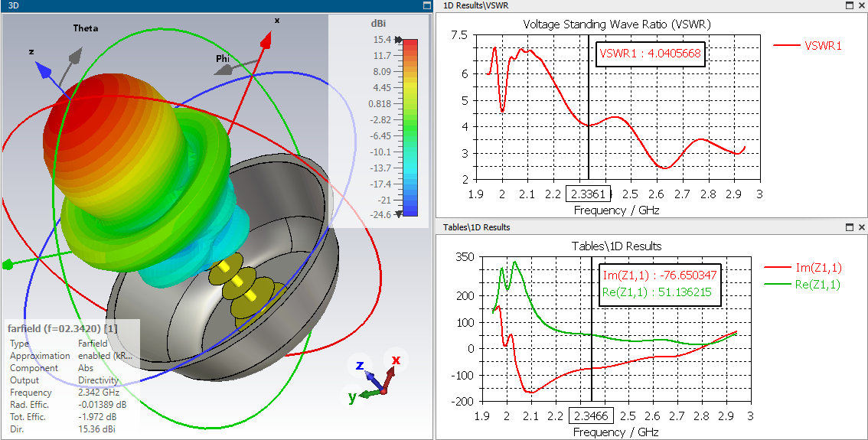Screen dimensions: 868x440
Task: Select the VSWR1 legend entry
Action: (807, 46)
